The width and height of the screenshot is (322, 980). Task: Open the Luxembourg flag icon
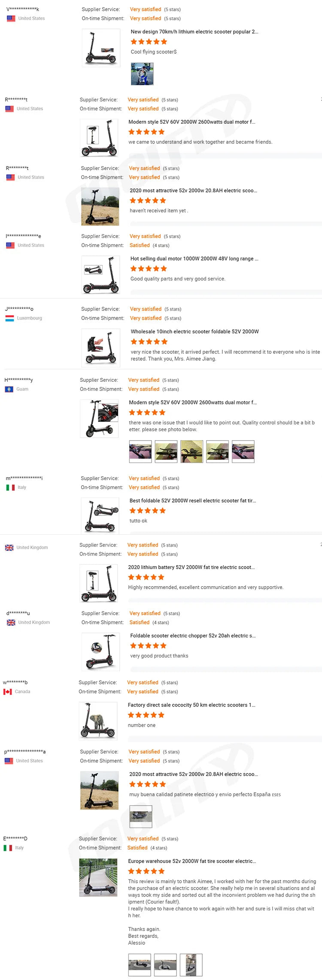pyautogui.click(x=10, y=318)
